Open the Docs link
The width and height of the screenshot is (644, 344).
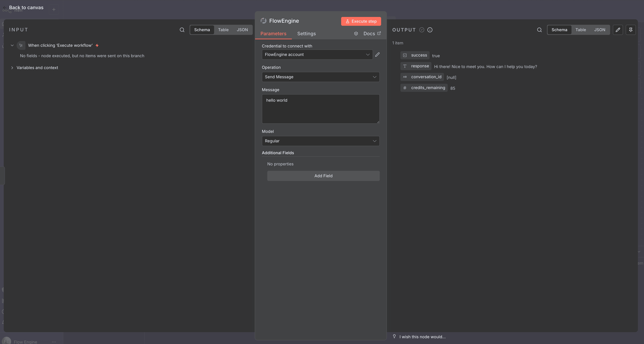pos(372,34)
